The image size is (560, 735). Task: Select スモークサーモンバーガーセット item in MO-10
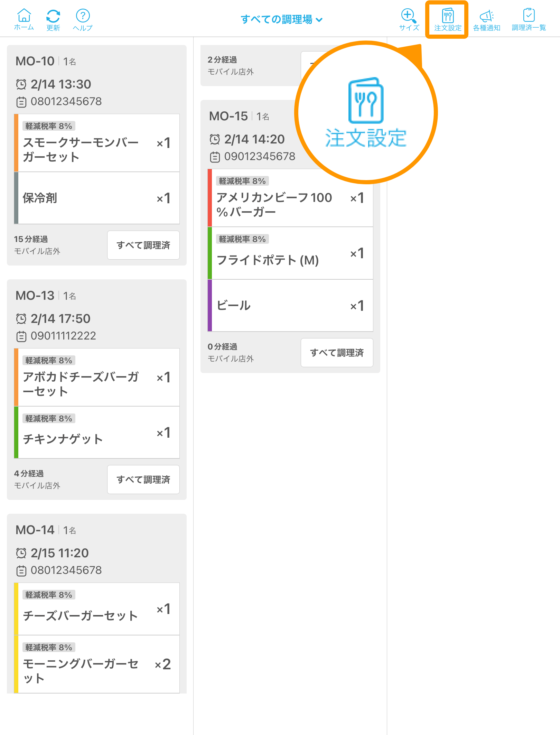click(x=97, y=143)
